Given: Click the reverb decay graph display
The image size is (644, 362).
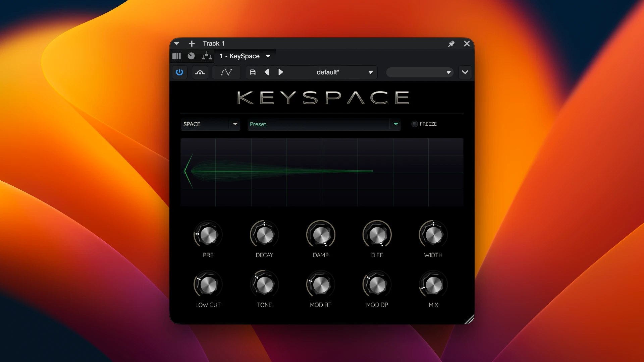Looking at the screenshot, I should (x=322, y=172).
